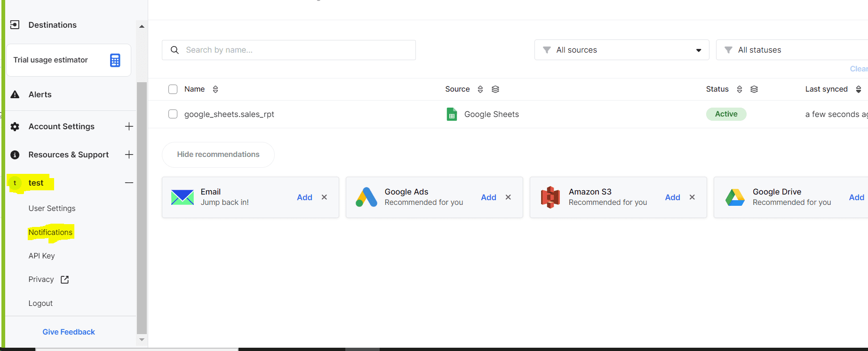The height and width of the screenshot is (351, 868).
Task: Add the Google Ads connector
Action: (x=488, y=197)
